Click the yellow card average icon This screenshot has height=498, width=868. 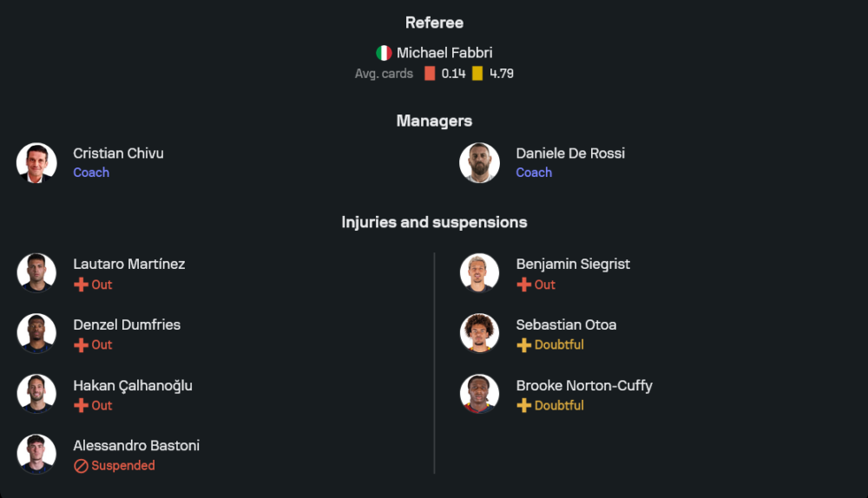point(477,74)
